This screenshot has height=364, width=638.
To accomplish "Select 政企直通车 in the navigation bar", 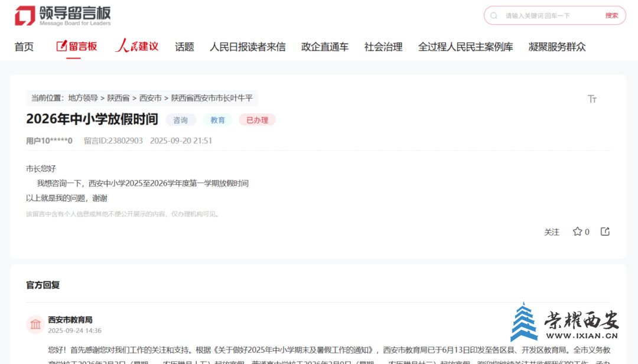I will pos(325,47).
